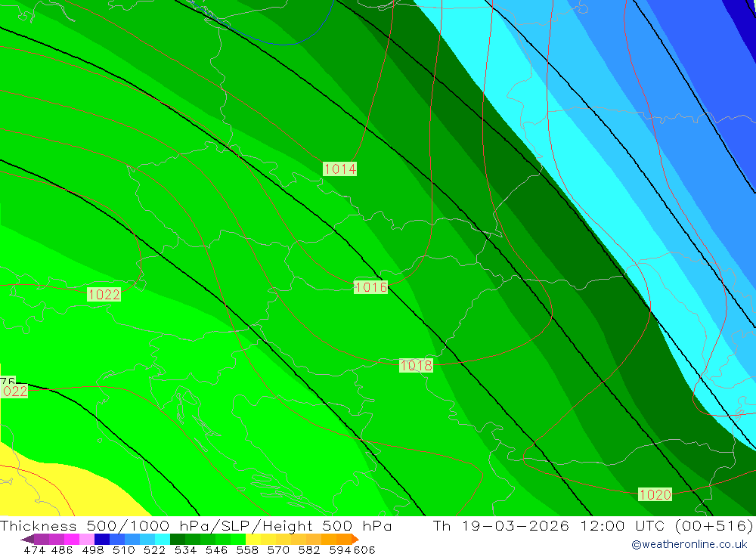Pick the light pink legend swatch above 498
756x554 pixels.
87,539
